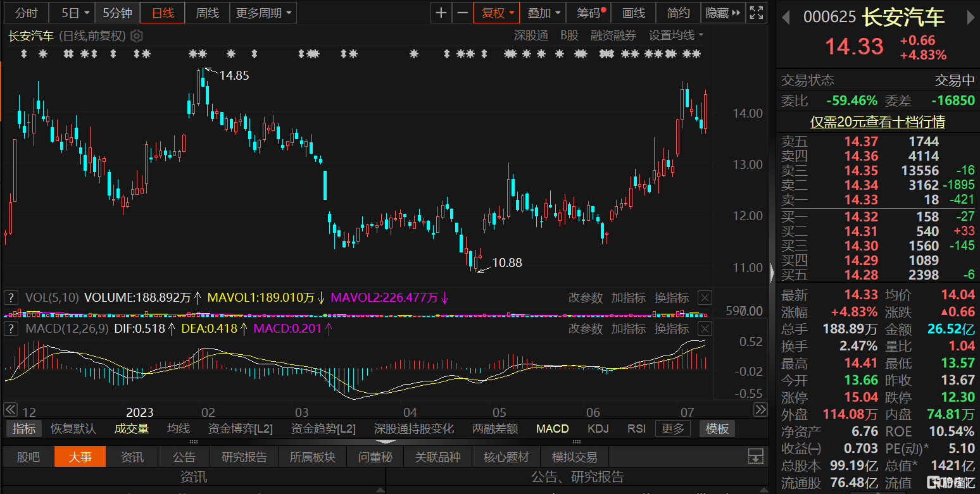Select 日线 daily period

pos(163,13)
